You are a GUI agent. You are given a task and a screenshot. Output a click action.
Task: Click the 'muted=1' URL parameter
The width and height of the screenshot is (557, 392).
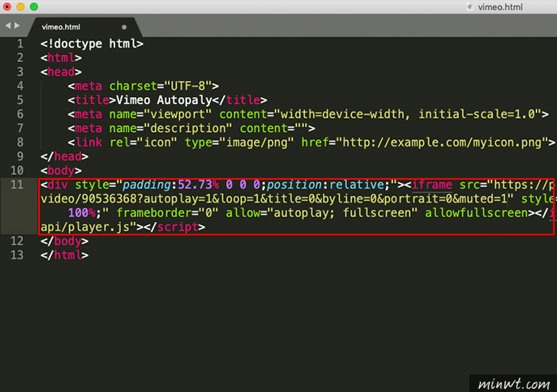(x=484, y=199)
